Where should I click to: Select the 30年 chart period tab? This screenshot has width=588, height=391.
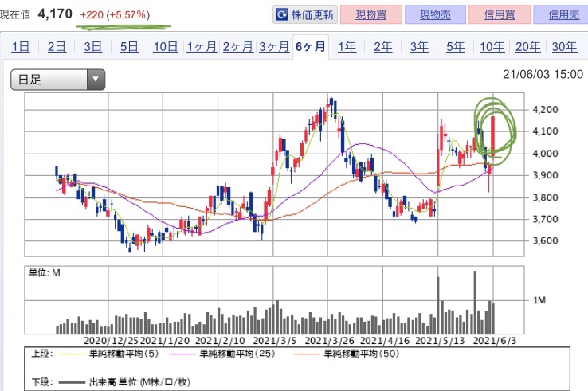(564, 47)
